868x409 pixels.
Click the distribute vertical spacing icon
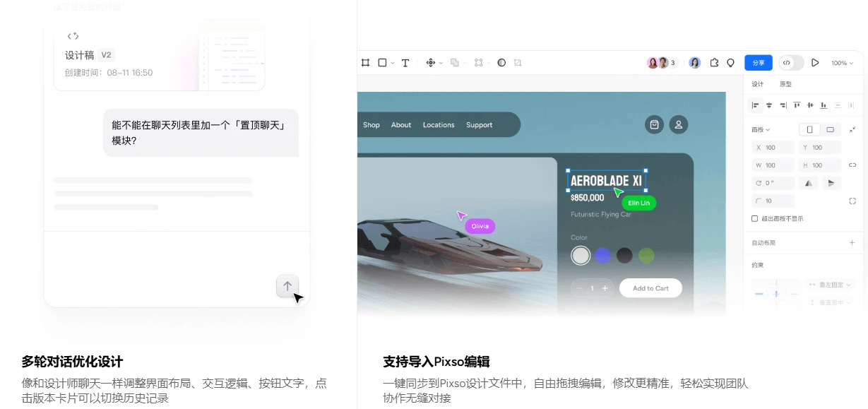pos(838,105)
